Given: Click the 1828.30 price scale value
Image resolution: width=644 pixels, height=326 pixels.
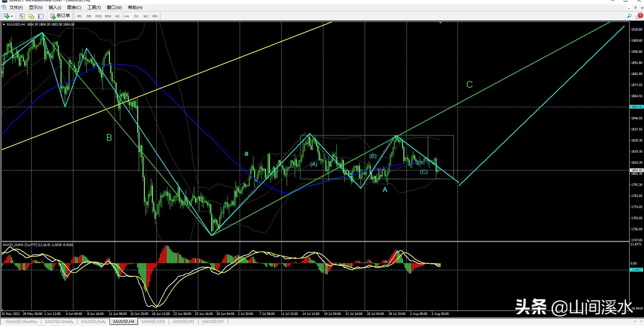Looking at the screenshot, I should pyautogui.click(x=637, y=140).
